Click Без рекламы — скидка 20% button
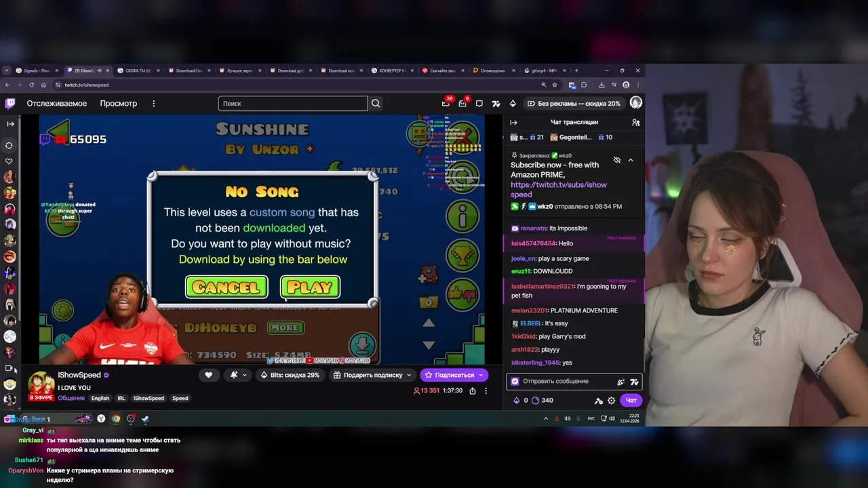 (573, 103)
